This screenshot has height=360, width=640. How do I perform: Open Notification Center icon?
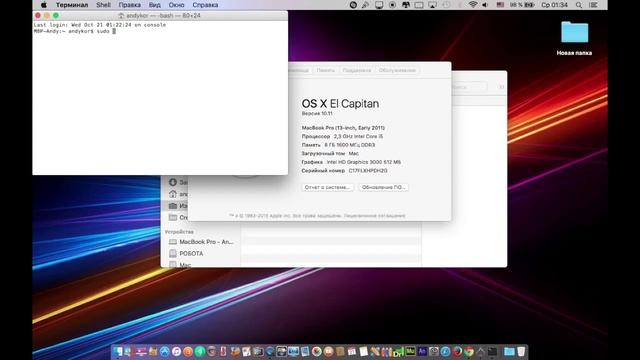coord(594,5)
